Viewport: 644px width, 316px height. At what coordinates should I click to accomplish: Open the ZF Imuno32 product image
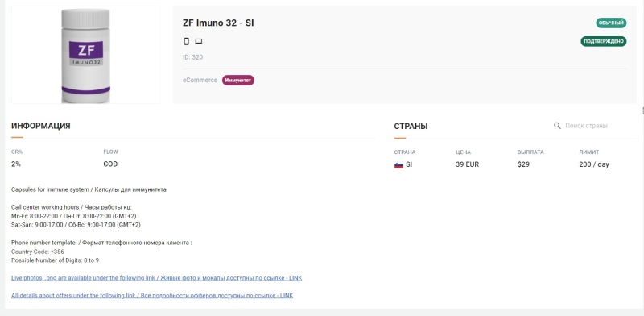pyautogui.click(x=85, y=55)
